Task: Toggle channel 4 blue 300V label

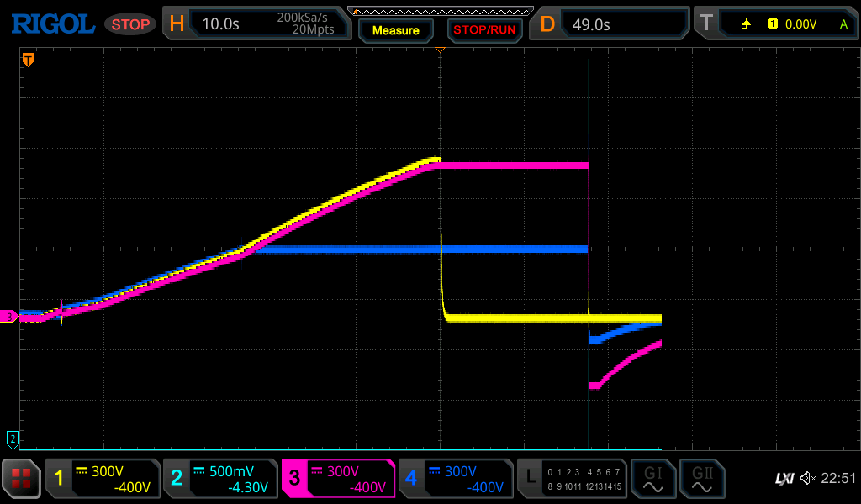Action: click(456, 479)
